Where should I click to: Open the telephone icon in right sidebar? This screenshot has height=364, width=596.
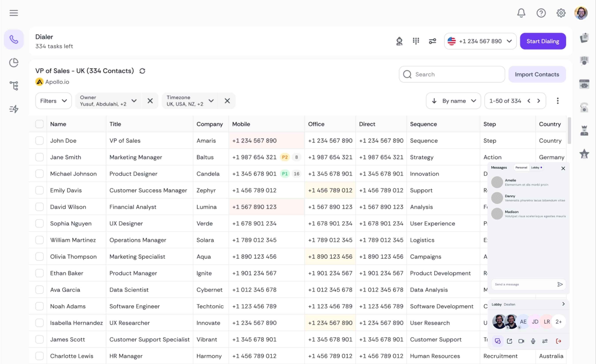point(584,107)
